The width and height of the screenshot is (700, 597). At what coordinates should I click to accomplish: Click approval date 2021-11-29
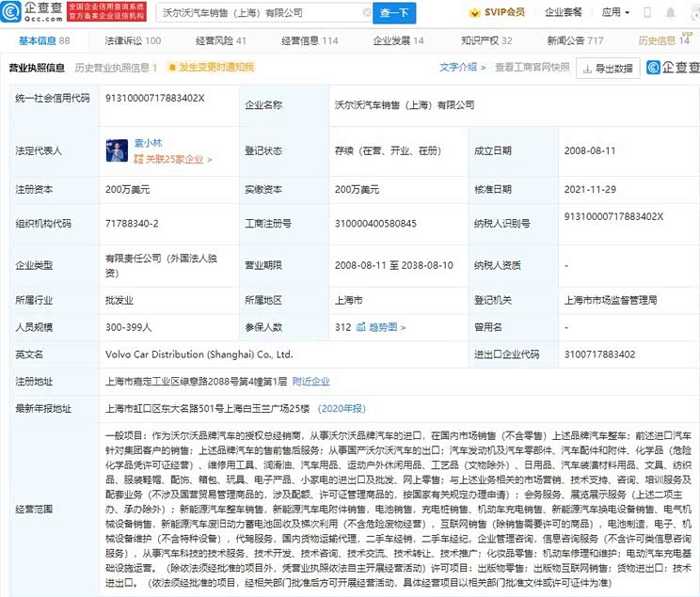(589, 189)
